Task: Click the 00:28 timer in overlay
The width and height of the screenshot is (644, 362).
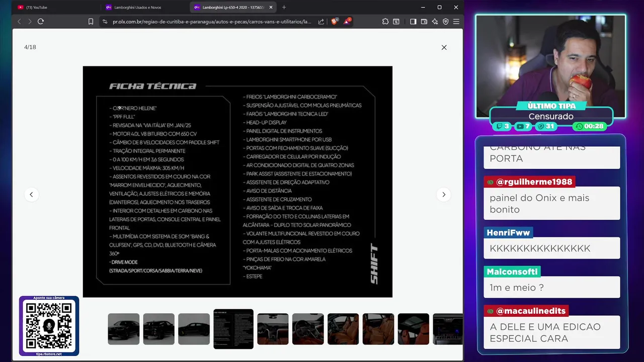Action: (x=589, y=126)
